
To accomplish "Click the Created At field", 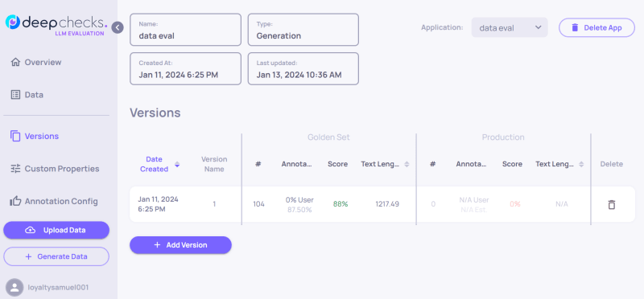I will [x=186, y=68].
